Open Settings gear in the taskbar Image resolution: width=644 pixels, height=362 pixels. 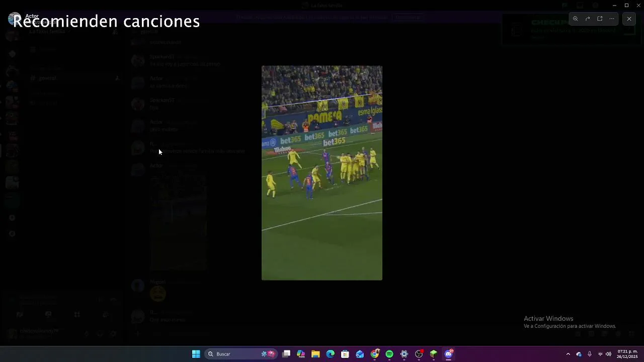click(x=404, y=354)
